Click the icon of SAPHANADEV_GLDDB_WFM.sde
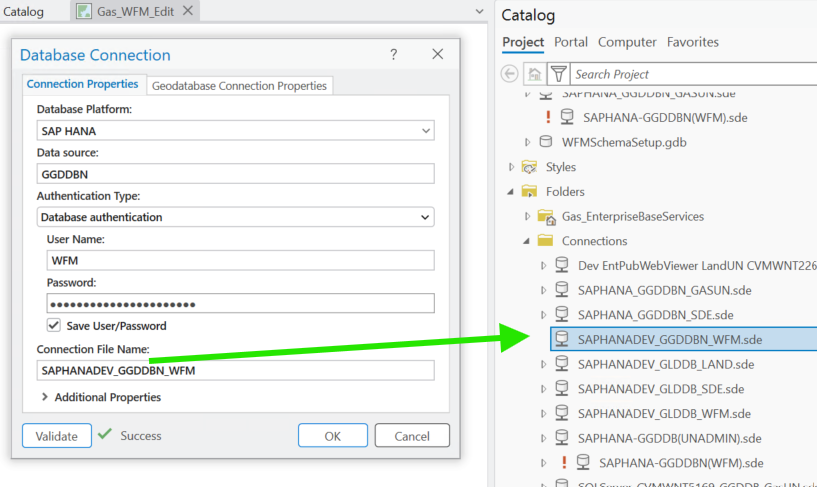This screenshot has width=817, height=487. click(562, 413)
